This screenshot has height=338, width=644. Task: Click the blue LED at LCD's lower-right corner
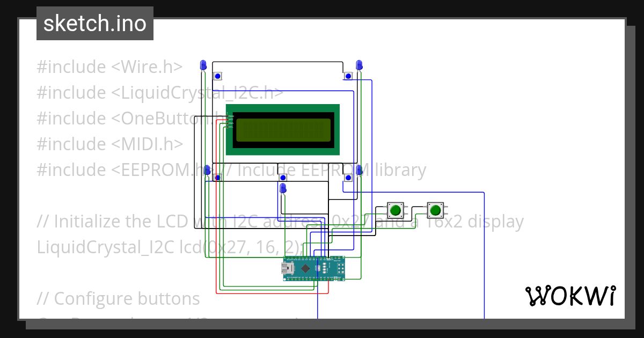click(x=359, y=171)
